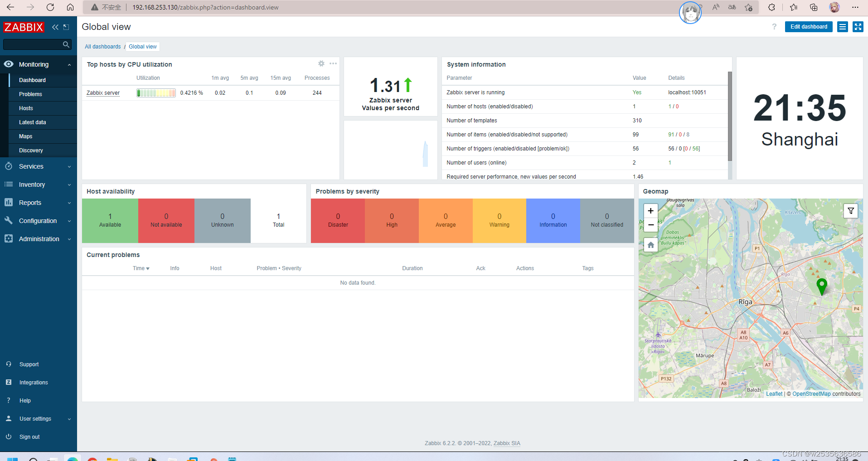The image size is (868, 461).
Task: Open the Integrations link
Action: (34, 383)
